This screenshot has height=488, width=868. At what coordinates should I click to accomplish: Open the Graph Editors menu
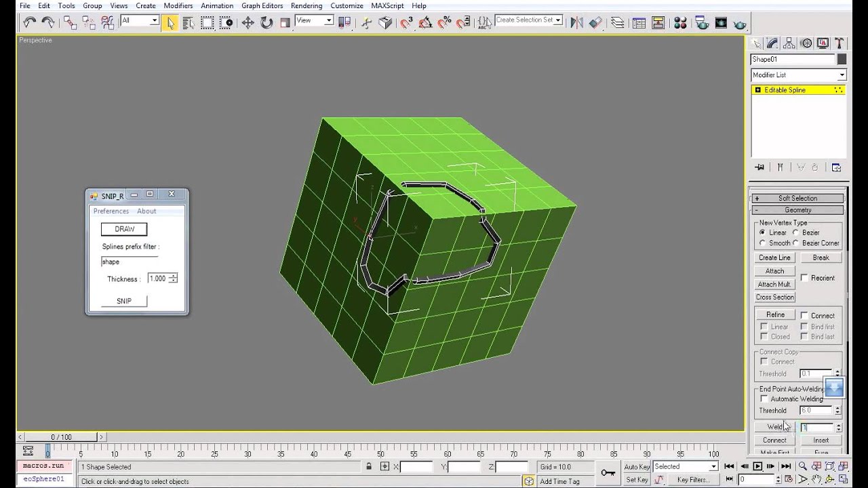[x=262, y=5]
